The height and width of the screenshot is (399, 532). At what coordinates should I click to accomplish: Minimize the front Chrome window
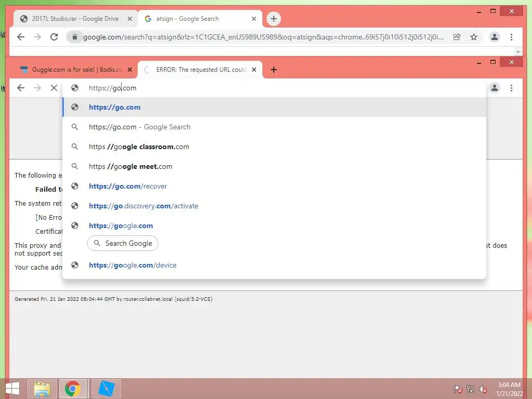(478, 62)
